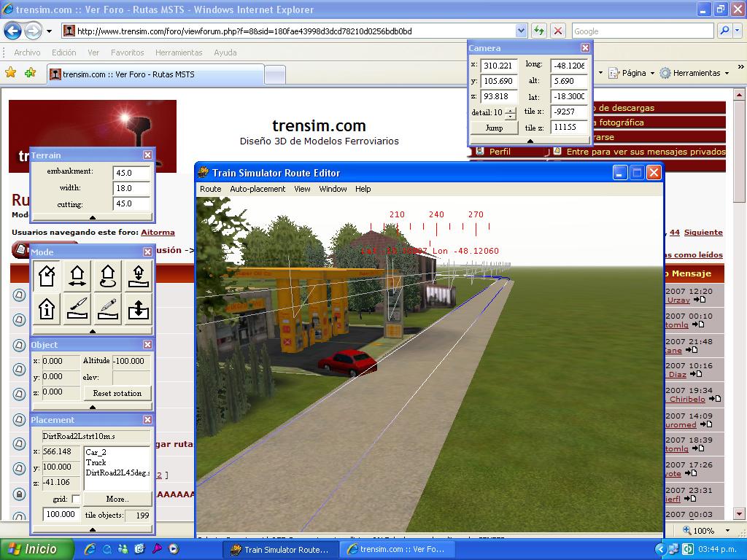Toggle the grid checkbox in Placement panel
The image size is (747, 560).
[76, 499]
